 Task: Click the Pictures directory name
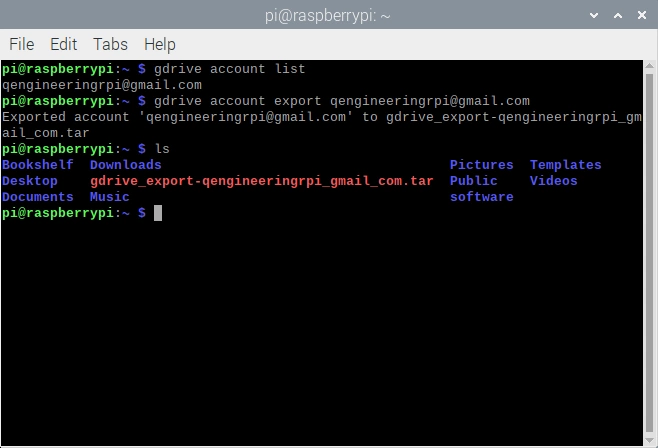481,165
